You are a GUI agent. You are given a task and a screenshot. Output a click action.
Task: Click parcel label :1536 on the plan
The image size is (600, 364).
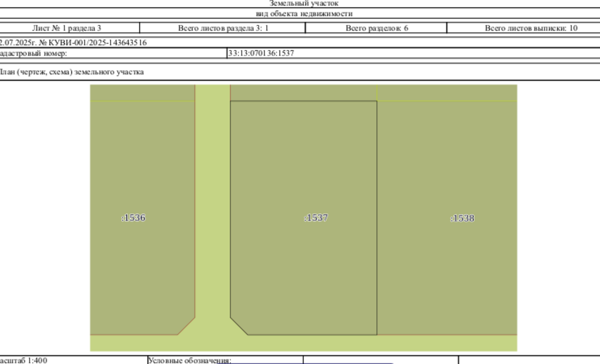(x=133, y=218)
